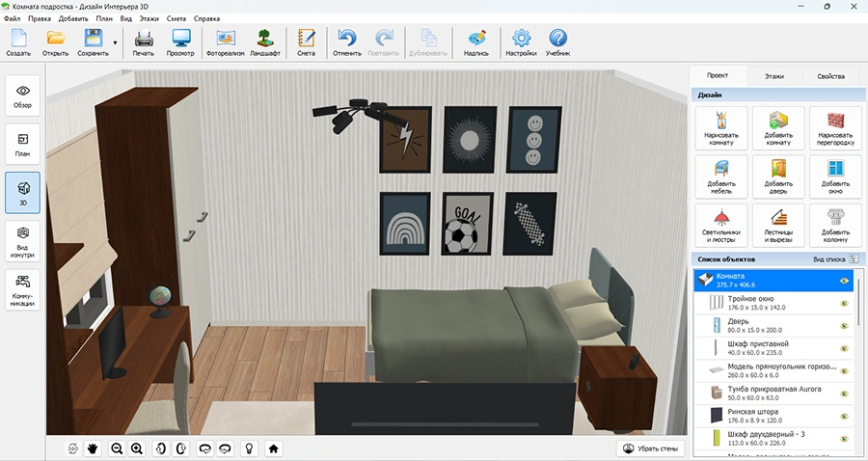Viewport: 868px width, 461px height.
Task: Click the Убрать стены button
Action: tap(653, 448)
